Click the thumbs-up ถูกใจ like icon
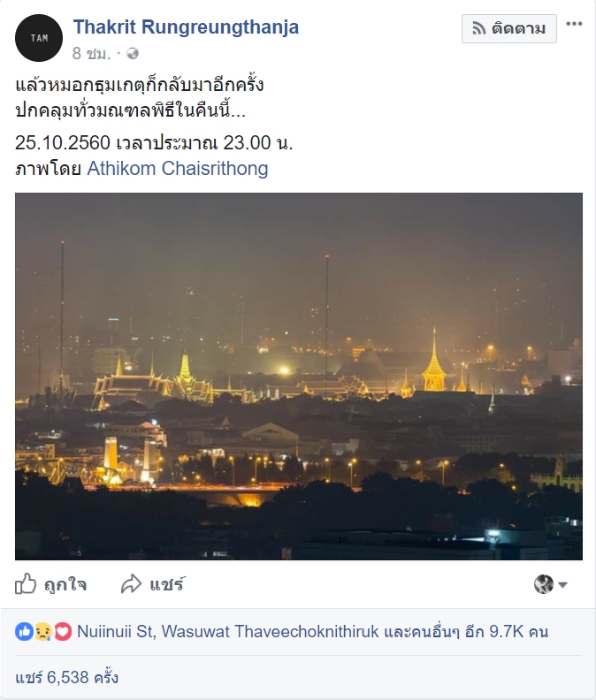The image size is (596, 700). [27, 584]
